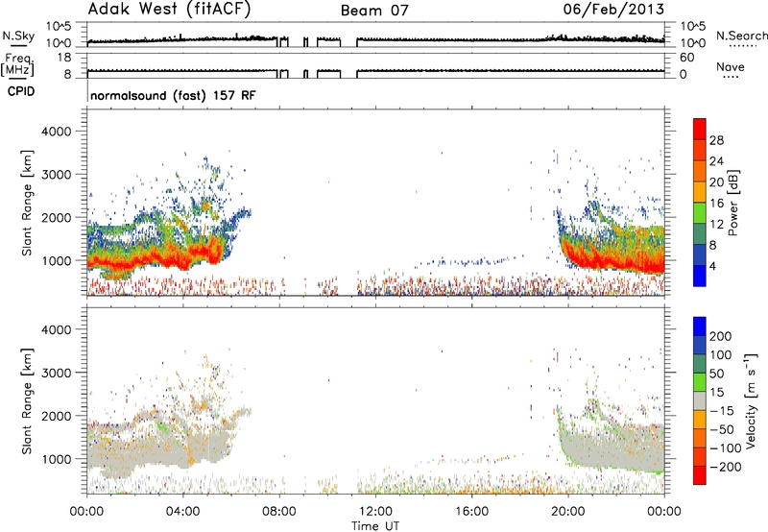Click the '28' power colorbar tick label
768x532 pixels.
[716, 140]
